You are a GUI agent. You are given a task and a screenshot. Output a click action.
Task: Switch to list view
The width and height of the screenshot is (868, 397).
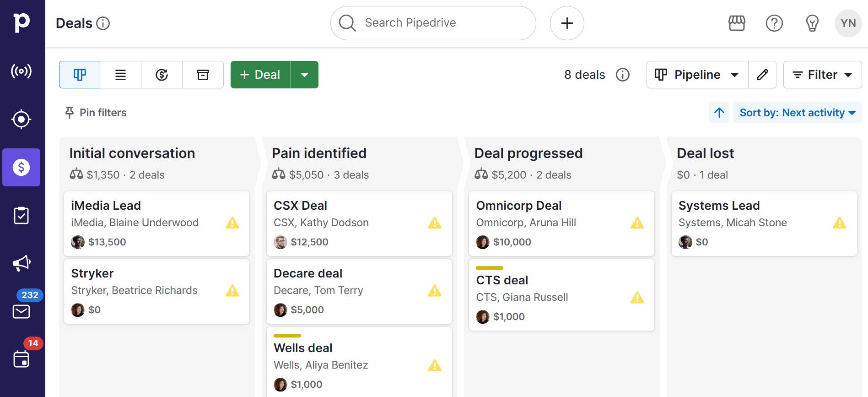click(121, 75)
